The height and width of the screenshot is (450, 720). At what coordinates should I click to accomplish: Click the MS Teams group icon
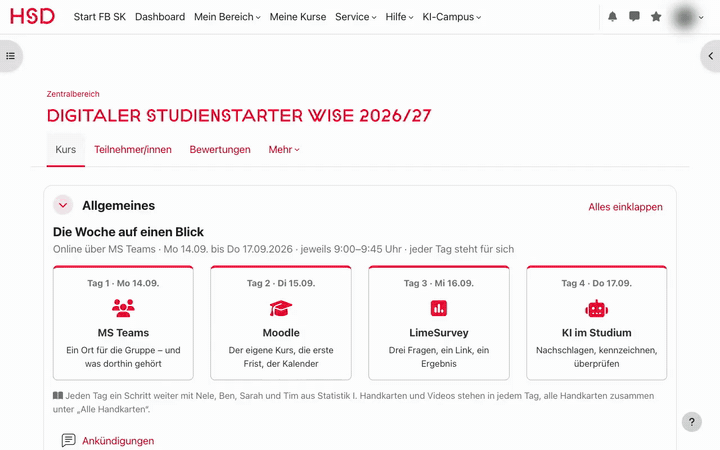(123, 308)
